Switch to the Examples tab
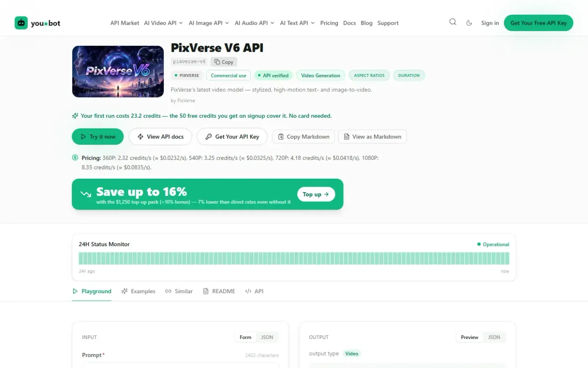The image size is (588, 368). [138, 291]
